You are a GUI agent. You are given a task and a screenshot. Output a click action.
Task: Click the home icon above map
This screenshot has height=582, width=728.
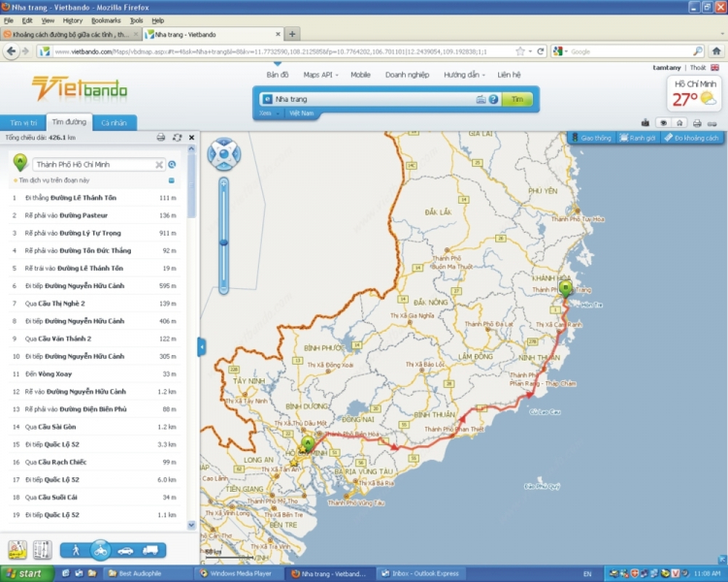coord(679,123)
